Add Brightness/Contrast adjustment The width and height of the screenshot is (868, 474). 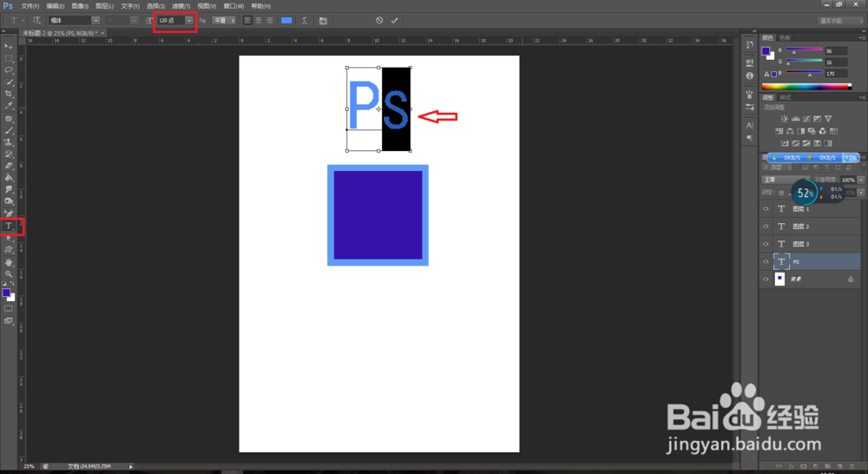coord(784,118)
